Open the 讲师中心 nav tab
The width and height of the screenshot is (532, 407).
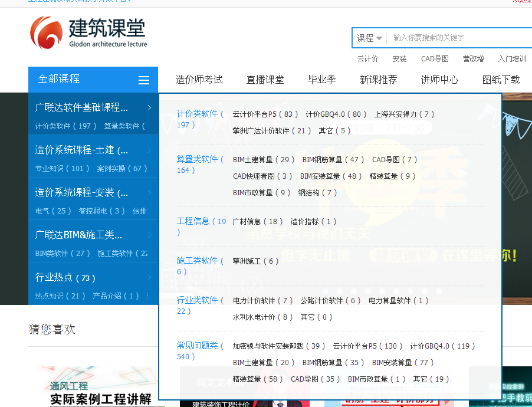(439, 80)
